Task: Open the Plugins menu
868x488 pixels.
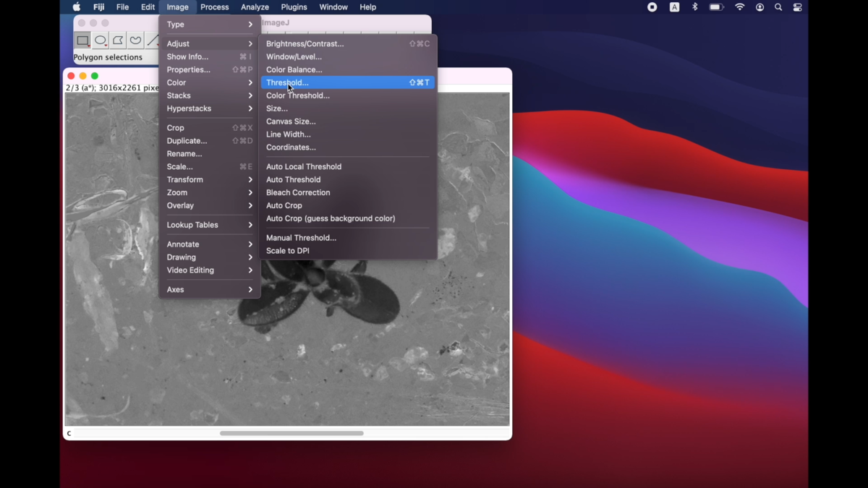Action: tap(294, 7)
